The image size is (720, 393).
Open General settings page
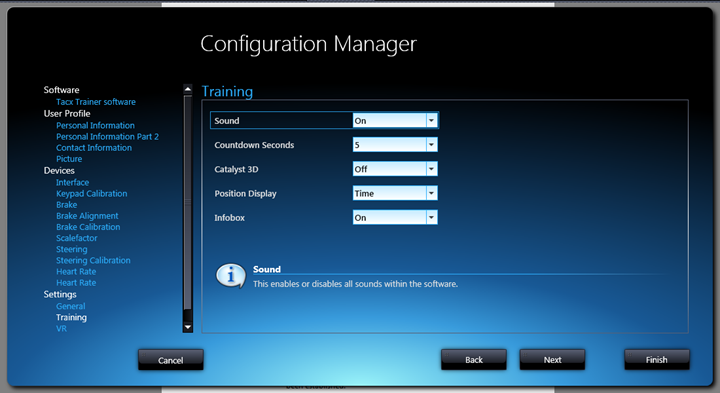click(71, 306)
